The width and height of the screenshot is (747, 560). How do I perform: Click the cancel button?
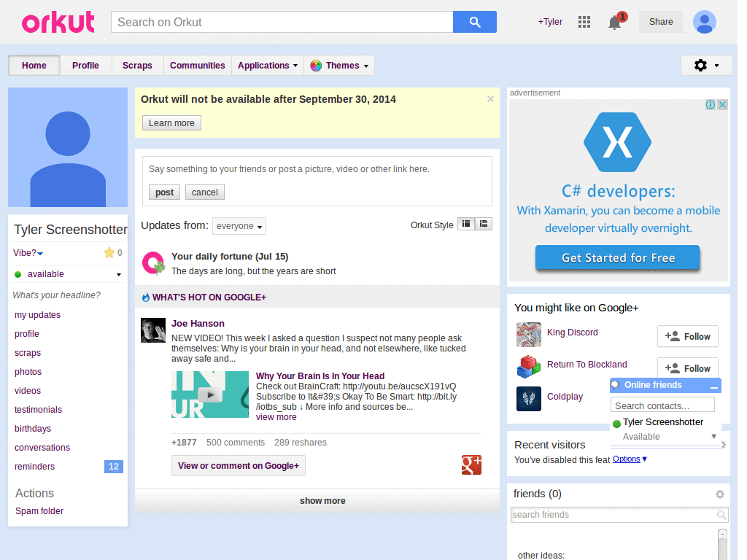point(205,192)
